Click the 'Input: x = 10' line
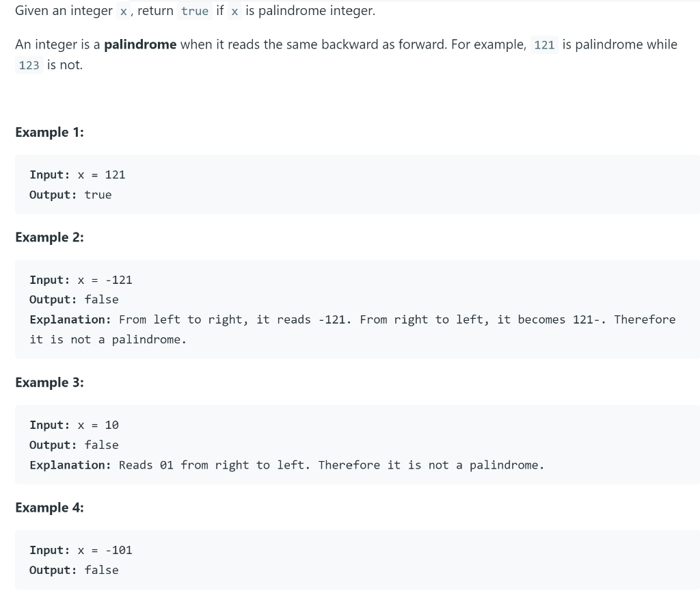The width and height of the screenshot is (700, 591). coord(74,425)
